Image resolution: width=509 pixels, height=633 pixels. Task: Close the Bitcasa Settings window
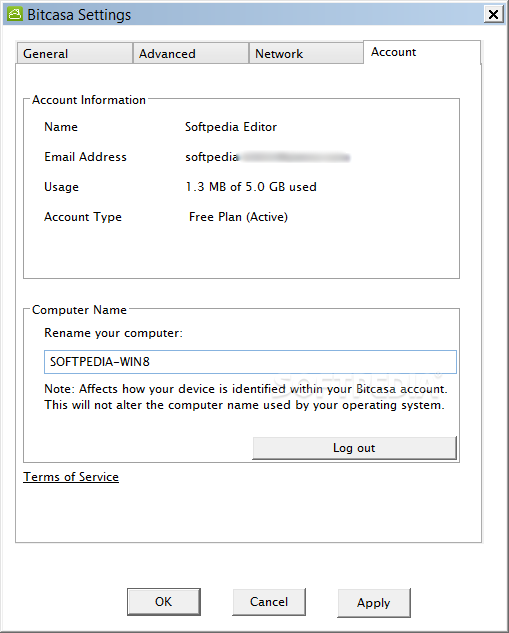[493, 15]
